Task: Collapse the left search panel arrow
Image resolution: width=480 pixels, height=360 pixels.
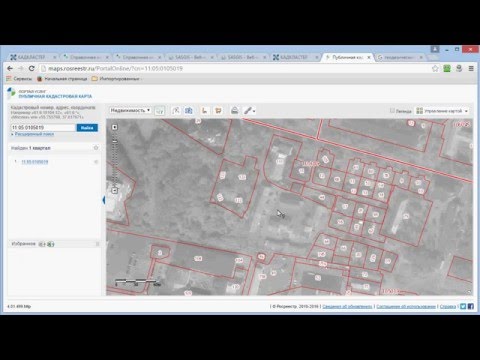Action: (104, 200)
